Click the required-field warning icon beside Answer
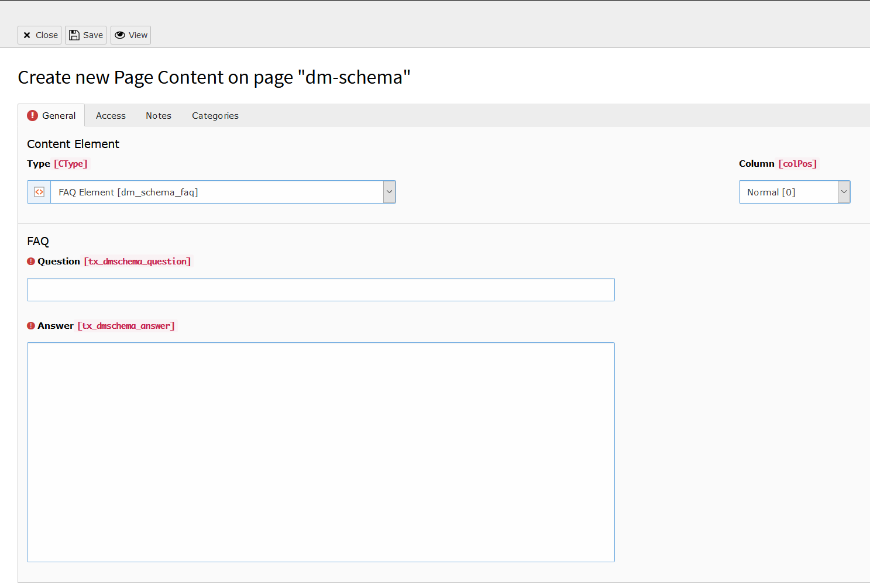870x588 pixels. click(31, 326)
